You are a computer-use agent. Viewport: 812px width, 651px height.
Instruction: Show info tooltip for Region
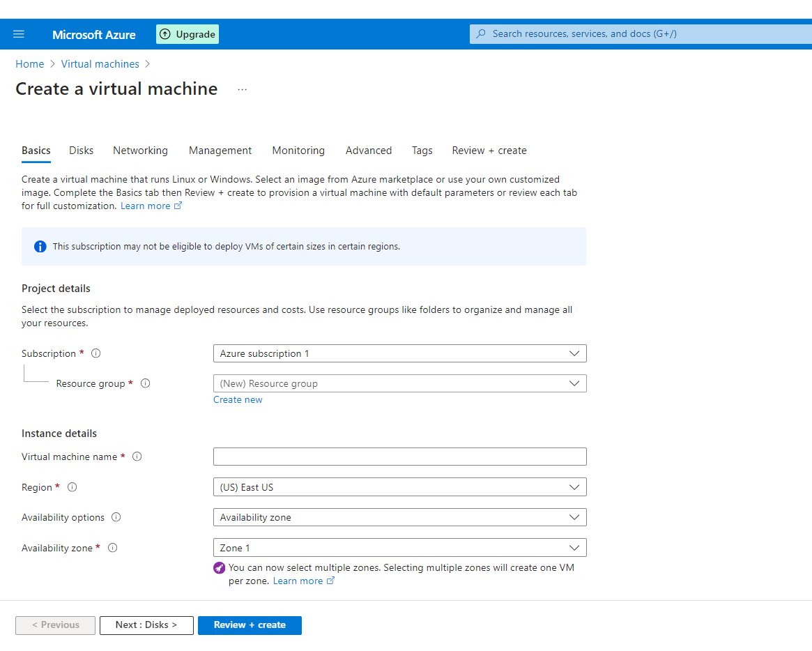pyautogui.click(x=72, y=487)
